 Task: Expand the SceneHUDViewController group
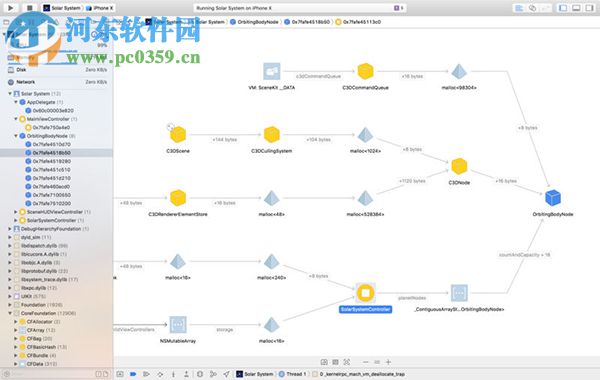point(16,212)
